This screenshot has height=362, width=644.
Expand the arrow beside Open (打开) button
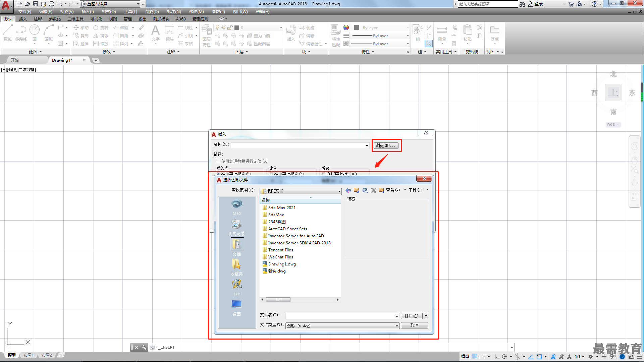(x=426, y=316)
